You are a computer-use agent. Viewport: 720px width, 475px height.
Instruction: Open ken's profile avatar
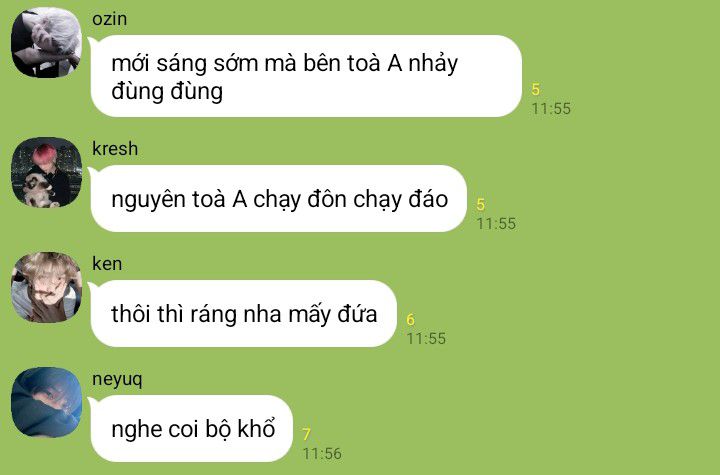(46, 287)
